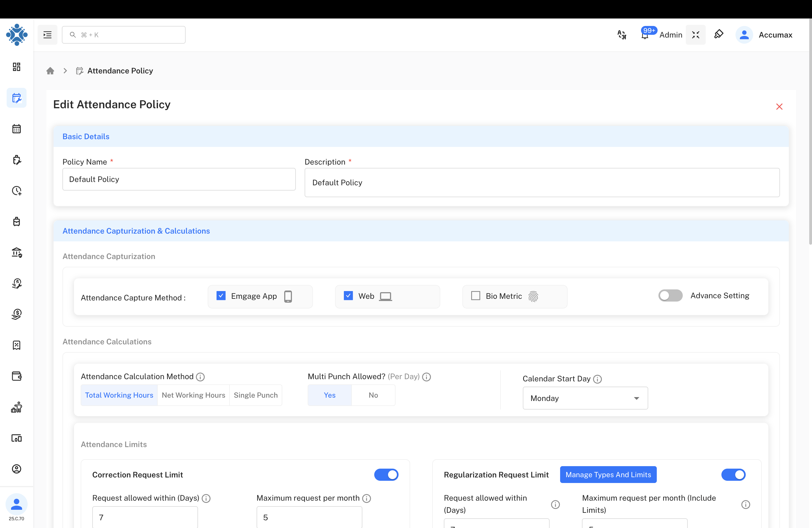Viewport: 812px width, 528px height.
Task: Turn on the Advance Setting toggle
Action: point(670,296)
